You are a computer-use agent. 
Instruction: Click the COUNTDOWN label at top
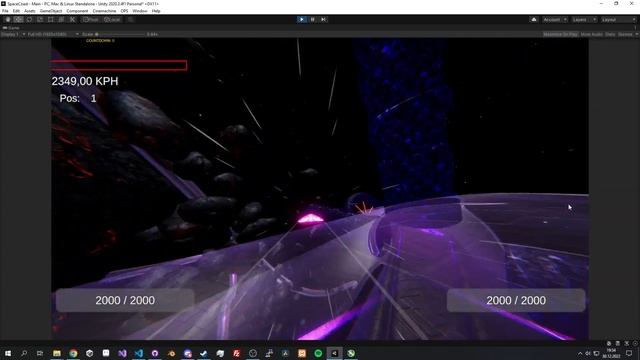100,41
